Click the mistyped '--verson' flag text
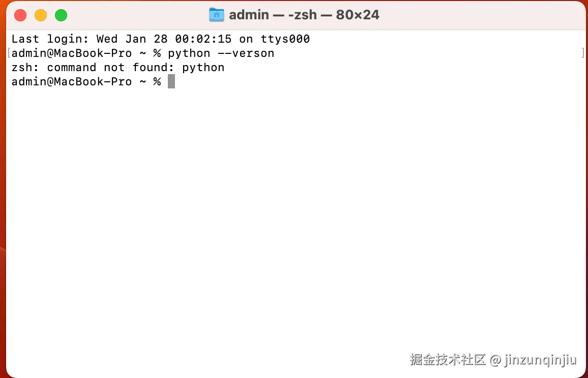The height and width of the screenshot is (378, 588). (246, 53)
